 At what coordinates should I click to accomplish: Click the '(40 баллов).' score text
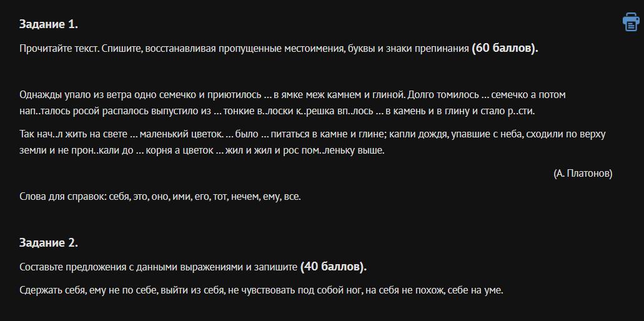point(334,267)
